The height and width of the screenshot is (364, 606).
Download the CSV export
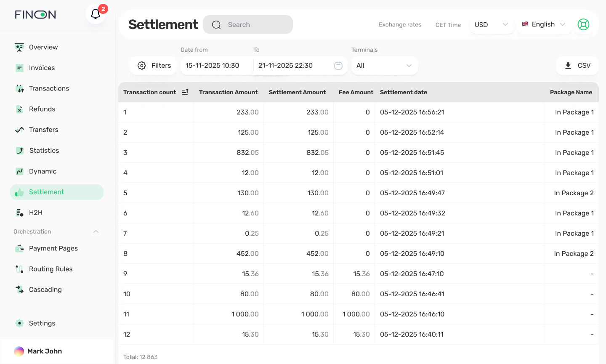tap(577, 66)
